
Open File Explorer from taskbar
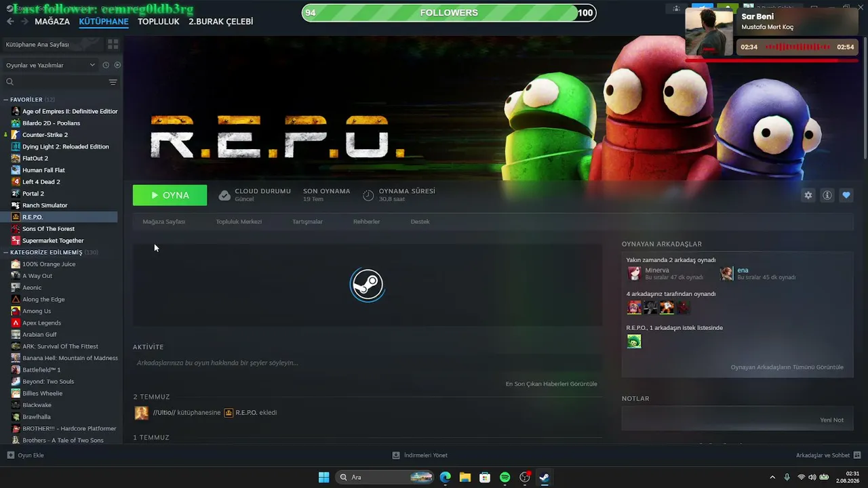tap(465, 477)
